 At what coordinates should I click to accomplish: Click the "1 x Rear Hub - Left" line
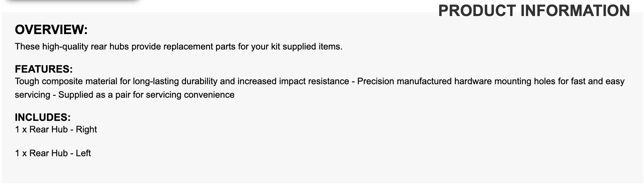53,153
